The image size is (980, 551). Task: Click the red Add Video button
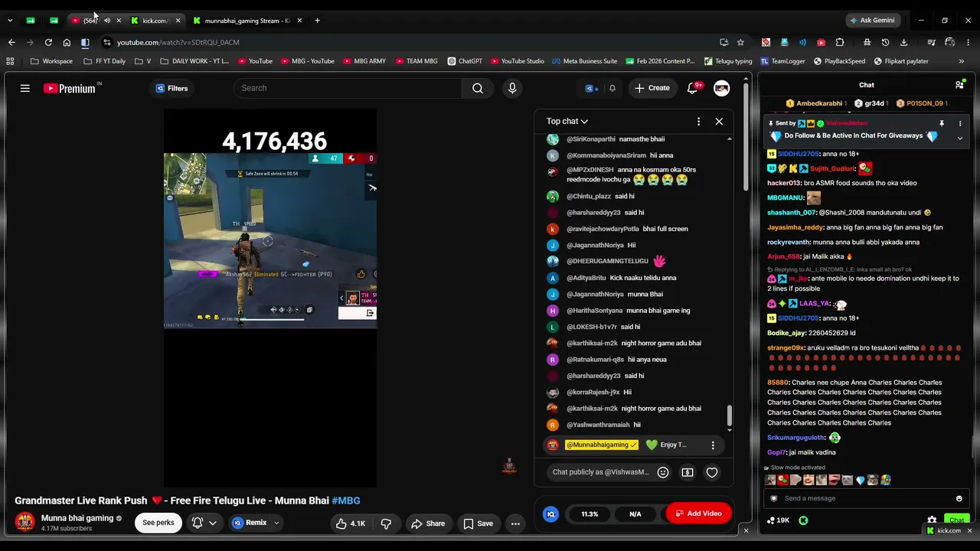coord(698,514)
